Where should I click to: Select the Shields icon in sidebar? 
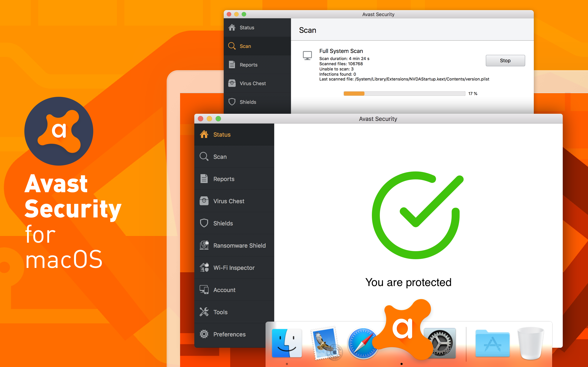coord(204,222)
